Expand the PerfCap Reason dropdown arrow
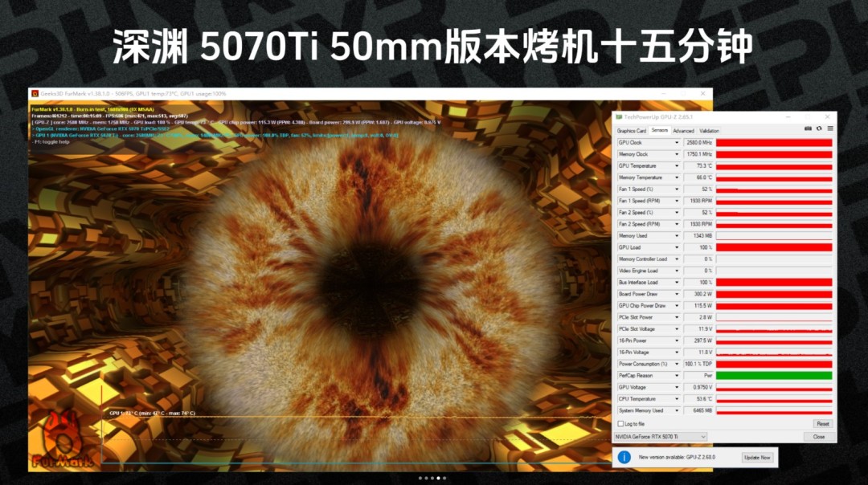 tap(677, 376)
